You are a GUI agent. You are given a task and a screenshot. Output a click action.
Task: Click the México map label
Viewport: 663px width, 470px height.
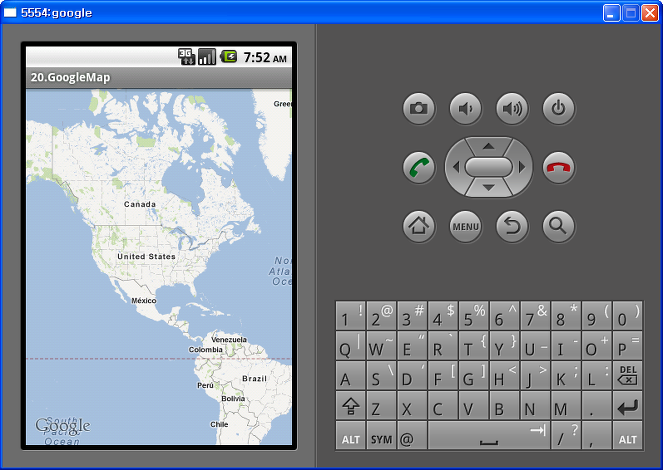pyautogui.click(x=144, y=301)
